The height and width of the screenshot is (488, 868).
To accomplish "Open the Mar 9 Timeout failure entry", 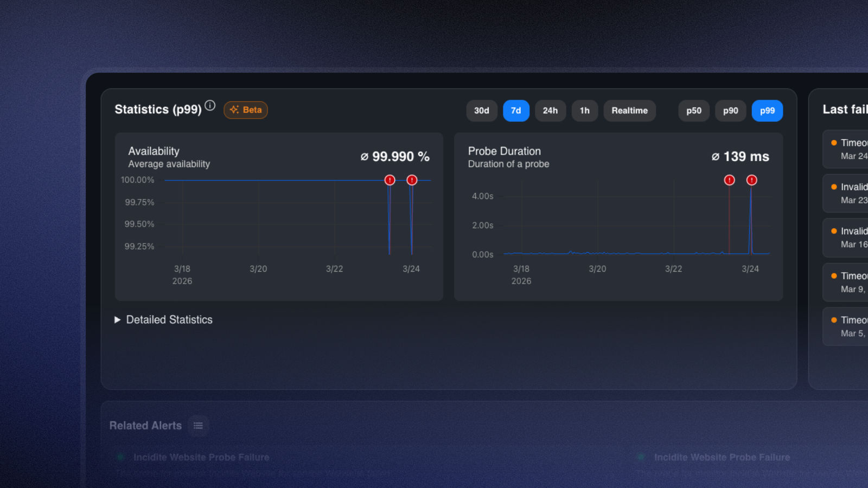I will pyautogui.click(x=845, y=282).
